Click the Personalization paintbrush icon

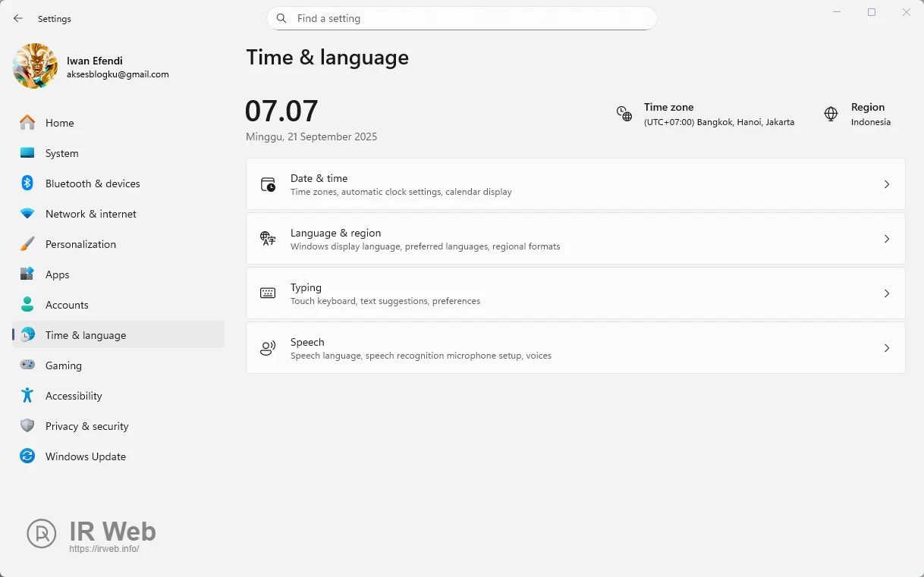click(x=27, y=244)
